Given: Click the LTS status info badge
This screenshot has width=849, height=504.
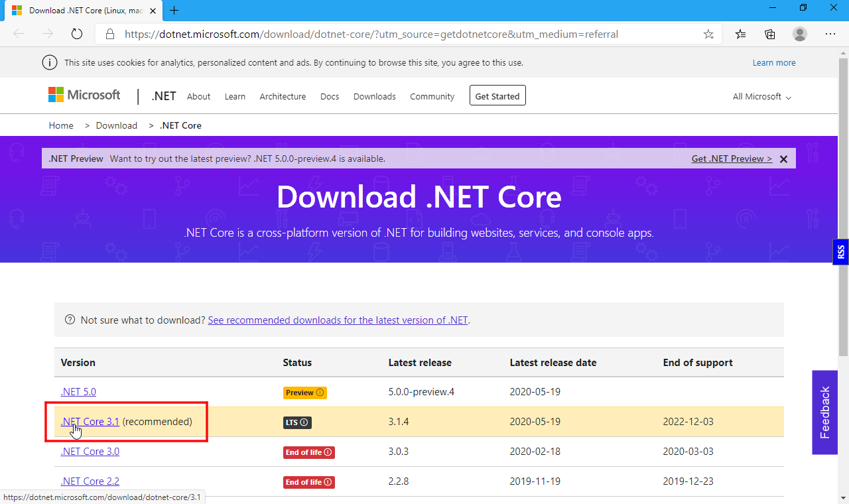Looking at the screenshot, I should pyautogui.click(x=296, y=422).
